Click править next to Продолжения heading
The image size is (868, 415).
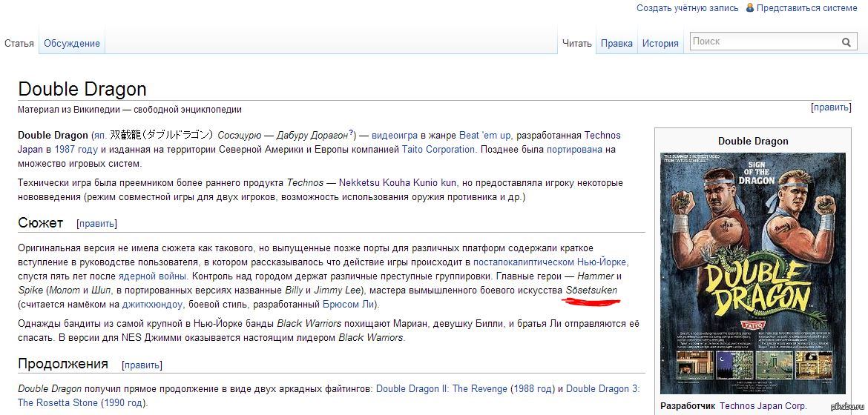click(x=142, y=365)
